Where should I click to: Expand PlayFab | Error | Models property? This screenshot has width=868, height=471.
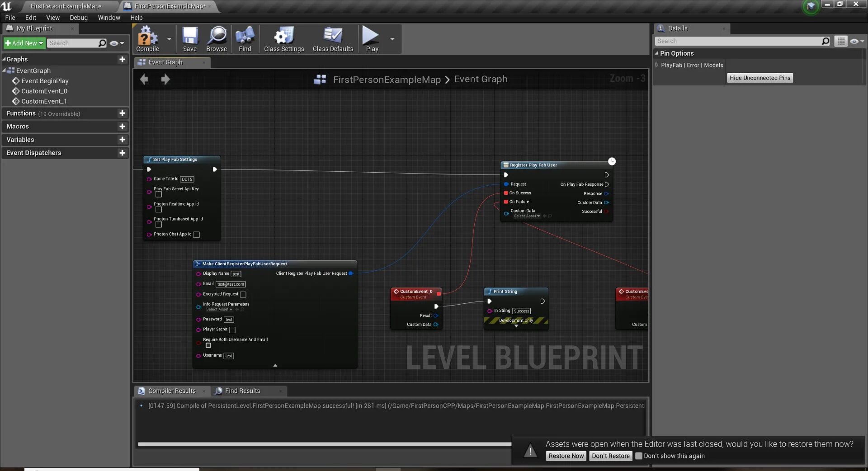pos(656,65)
